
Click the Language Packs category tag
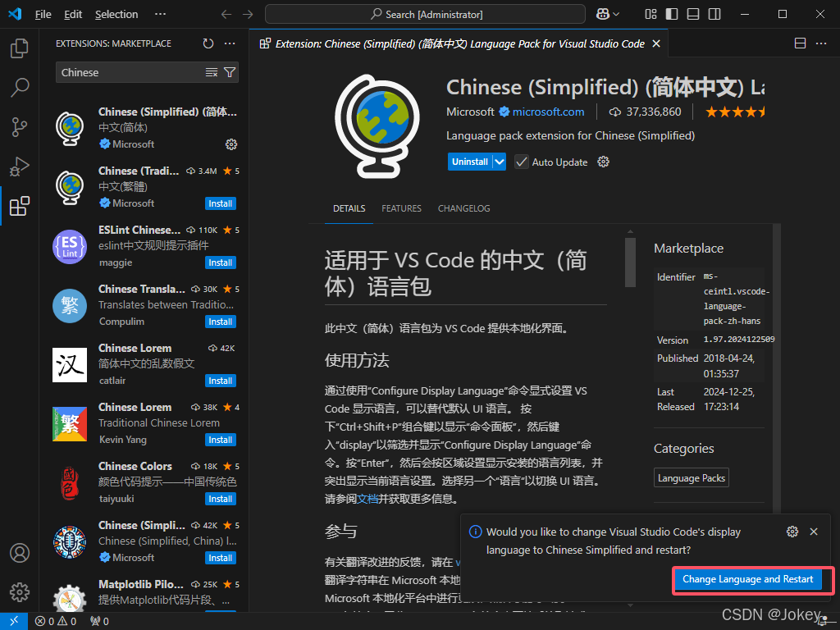click(x=691, y=478)
